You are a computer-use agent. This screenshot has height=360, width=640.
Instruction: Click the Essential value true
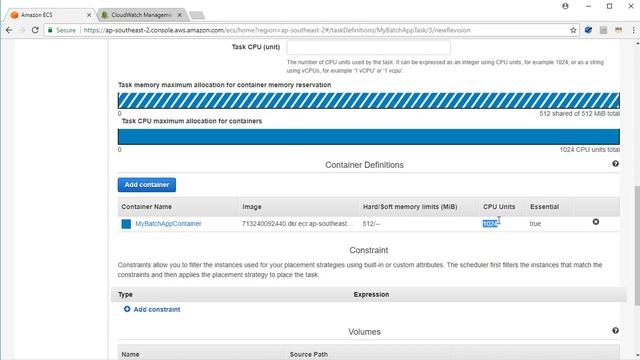(x=535, y=224)
